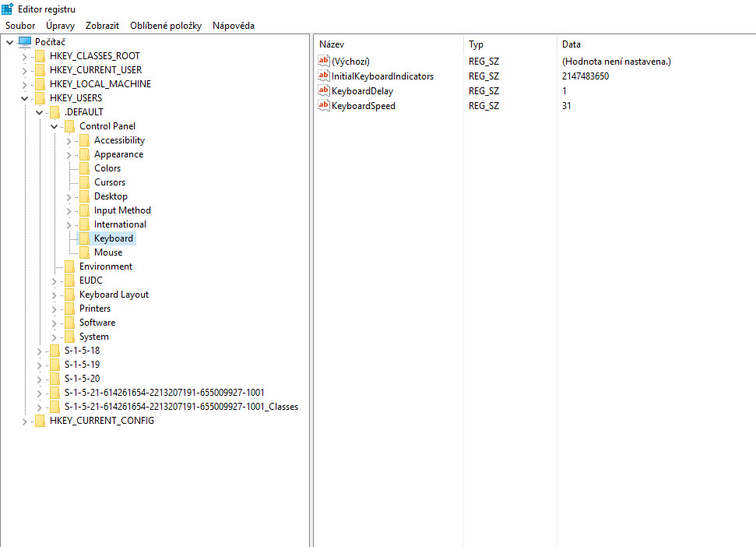Select the KeyboardDelay string value icon
The width and height of the screenshot is (756, 547).
(324, 90)
